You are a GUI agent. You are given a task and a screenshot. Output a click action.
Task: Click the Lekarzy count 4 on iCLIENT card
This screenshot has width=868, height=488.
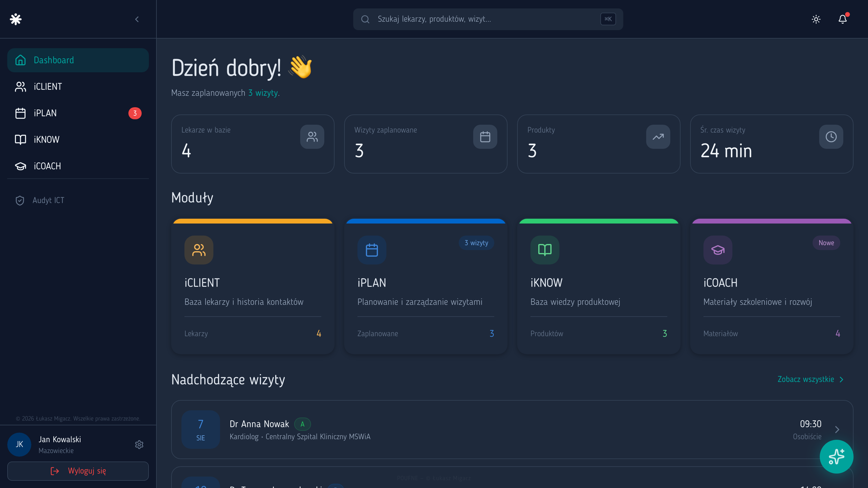[319, 333]
